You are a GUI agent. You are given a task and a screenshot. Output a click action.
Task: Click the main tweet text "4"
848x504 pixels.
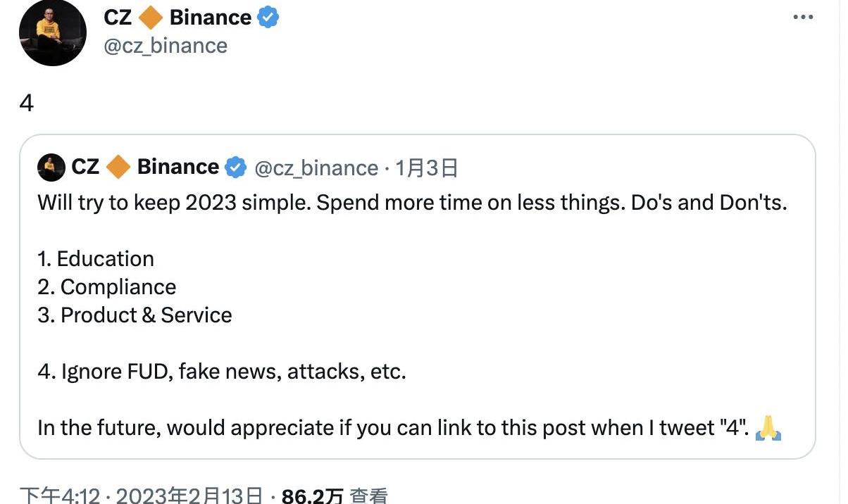click(27, 103)
